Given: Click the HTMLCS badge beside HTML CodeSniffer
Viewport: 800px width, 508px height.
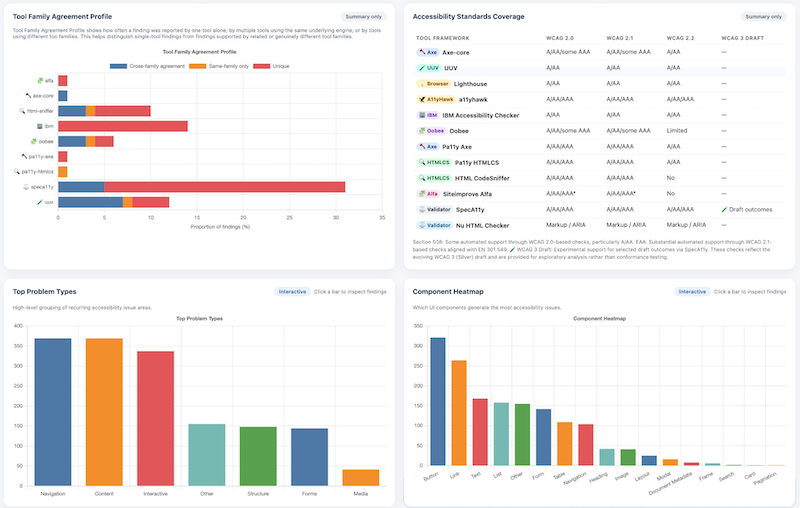Looking at the screenshot, I should (x=434, y=178).
